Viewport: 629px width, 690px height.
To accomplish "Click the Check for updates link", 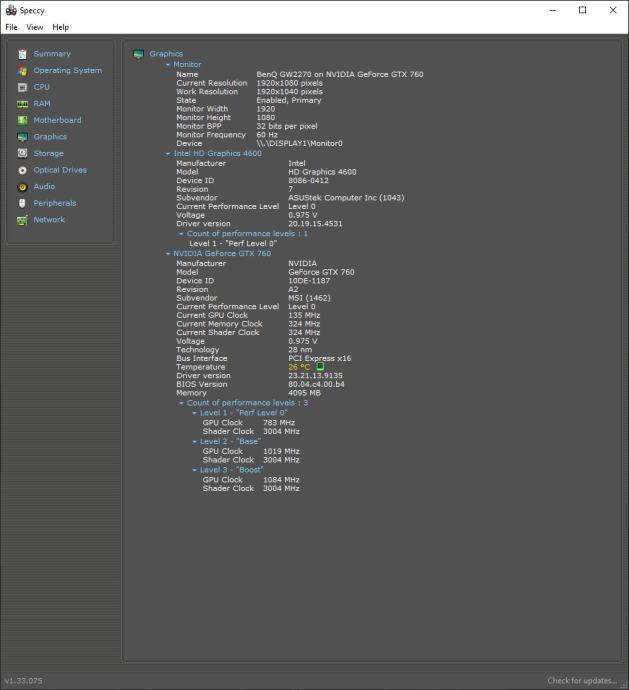I will (x=581, y=681).
